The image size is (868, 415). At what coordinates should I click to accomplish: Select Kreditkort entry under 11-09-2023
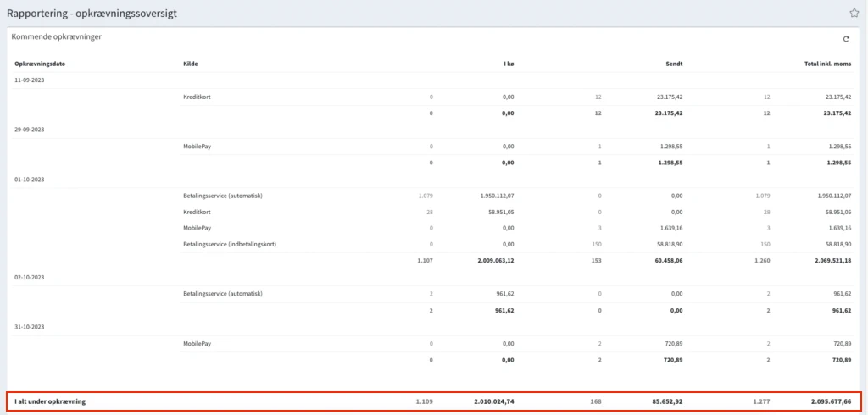(x=197, y=97)
